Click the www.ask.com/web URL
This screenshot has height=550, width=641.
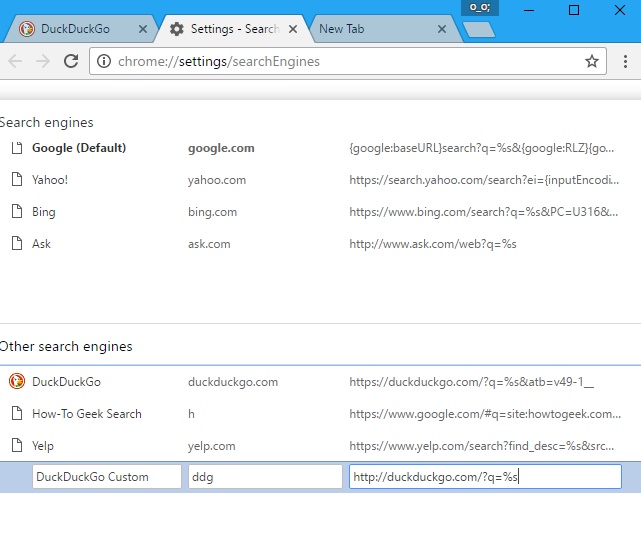[433, 244]
